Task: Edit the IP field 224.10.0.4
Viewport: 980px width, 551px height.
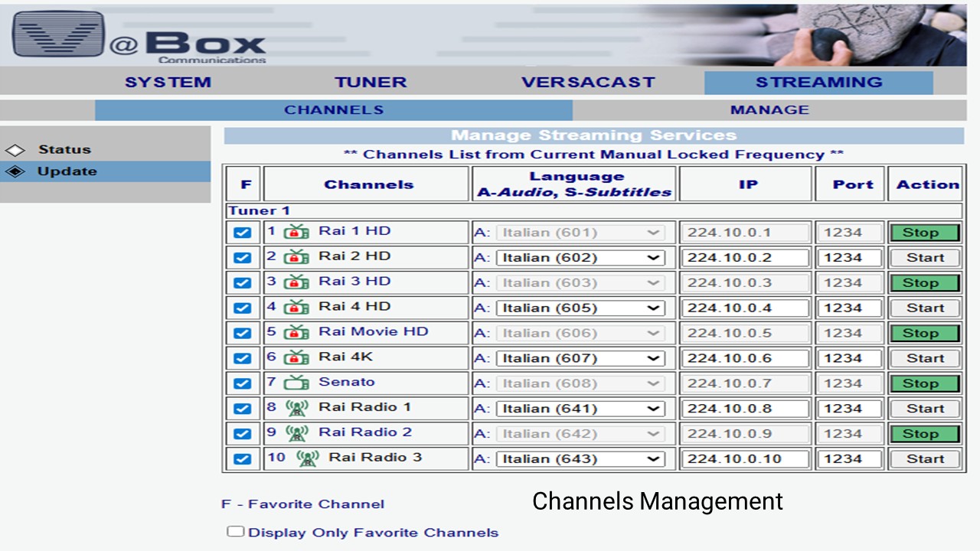Action: click(x=746, y=308)
